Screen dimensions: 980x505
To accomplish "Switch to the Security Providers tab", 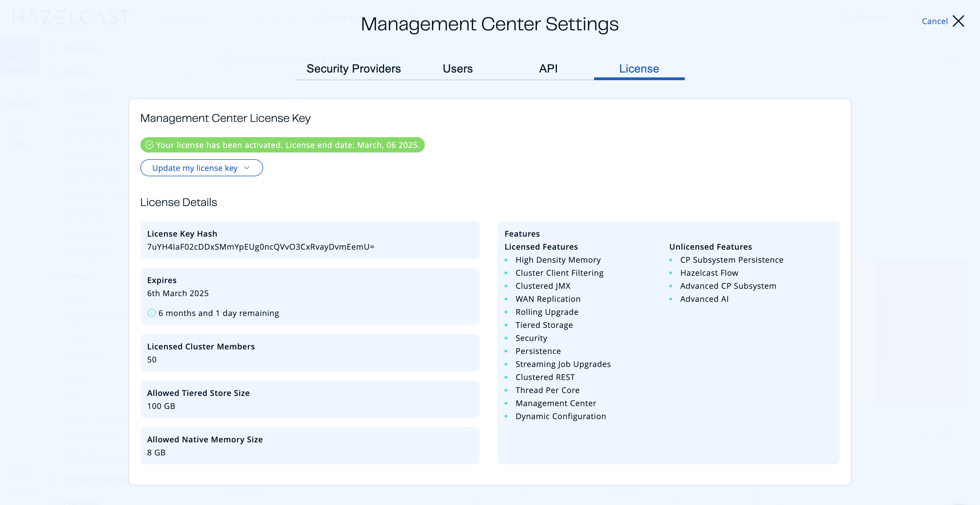I will click(353, 69).
